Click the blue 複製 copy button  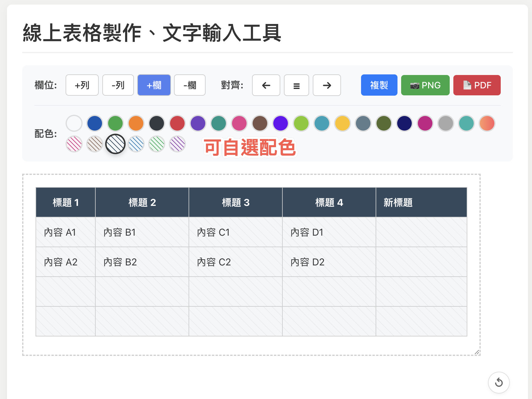(x=379, y=85)
